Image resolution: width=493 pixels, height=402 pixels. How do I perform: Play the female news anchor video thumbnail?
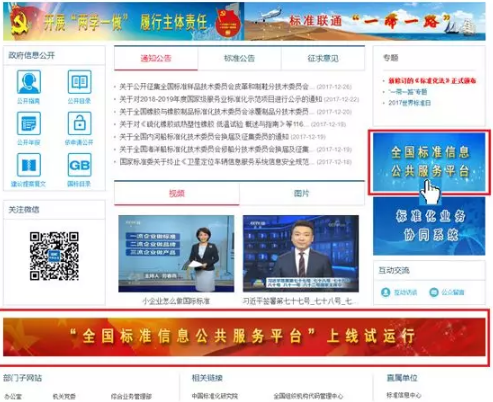176,254
